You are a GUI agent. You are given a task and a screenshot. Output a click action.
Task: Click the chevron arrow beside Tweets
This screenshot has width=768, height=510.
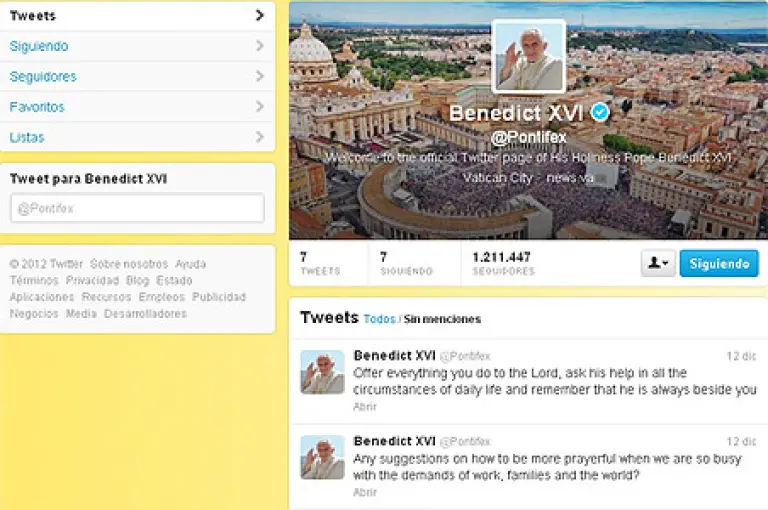(260, 16)
